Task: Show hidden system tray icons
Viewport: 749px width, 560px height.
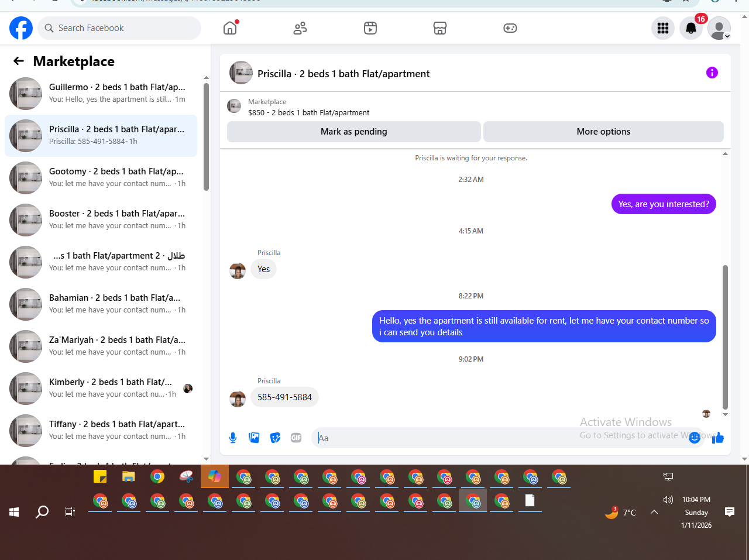Action: [654, 512]
